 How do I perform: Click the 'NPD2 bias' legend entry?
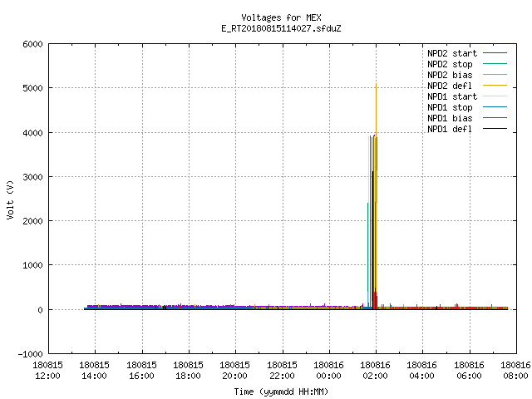click(467, 75)
